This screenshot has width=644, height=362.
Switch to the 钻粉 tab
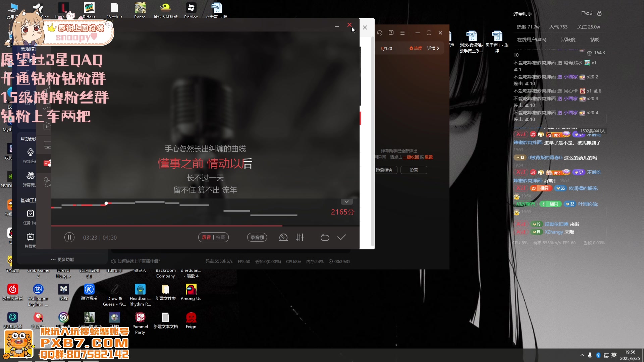pyautogui.click(x=595, y=40)
